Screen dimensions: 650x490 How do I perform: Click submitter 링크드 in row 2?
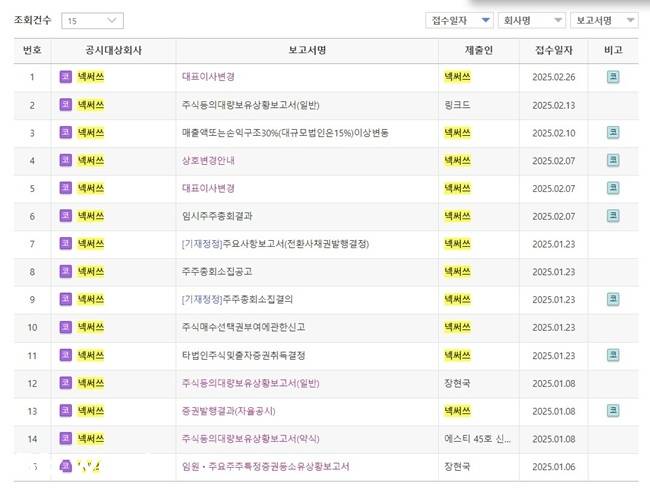[x=457, y=105]
